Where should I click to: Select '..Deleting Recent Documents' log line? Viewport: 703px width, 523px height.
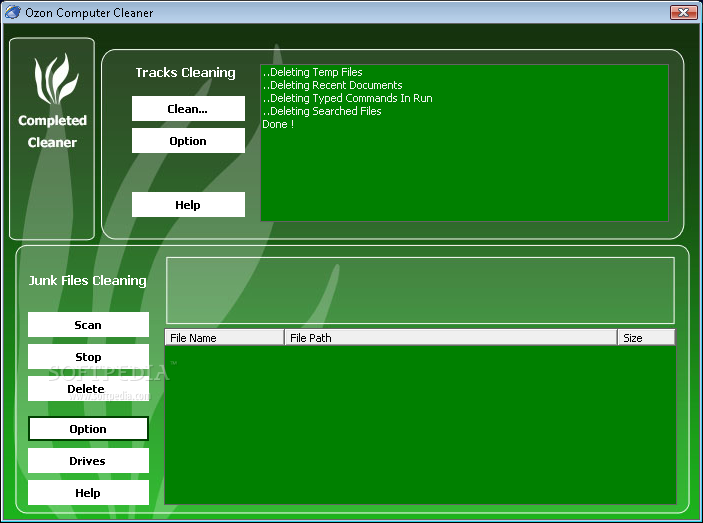click(332, 85)
